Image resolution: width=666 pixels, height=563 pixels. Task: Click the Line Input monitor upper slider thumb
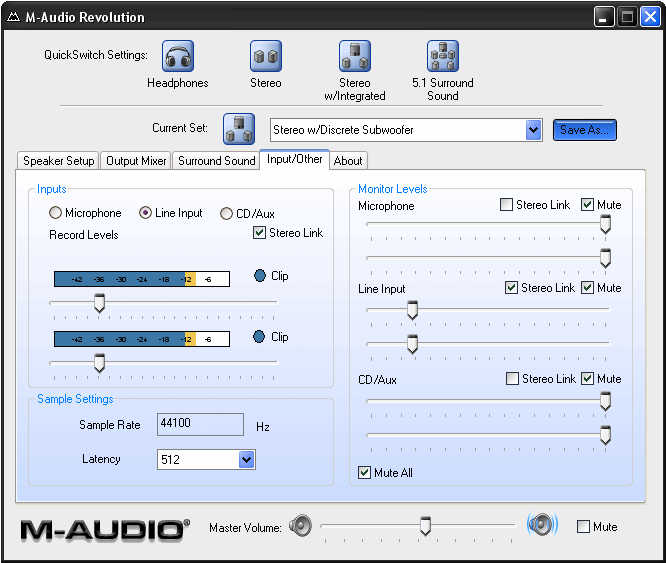pos(412,310)
